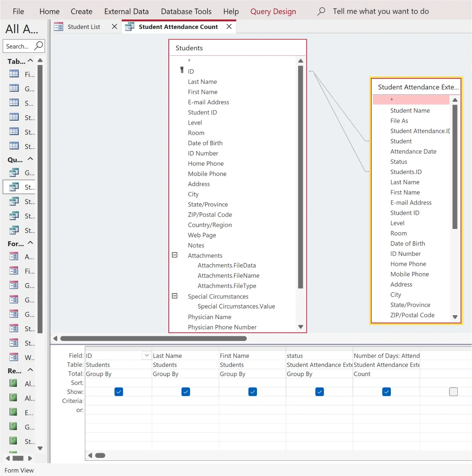Screen dimensions: 472x476
Task: Switch to the Database Tools ribbon tab
Action: pos(186,11)
